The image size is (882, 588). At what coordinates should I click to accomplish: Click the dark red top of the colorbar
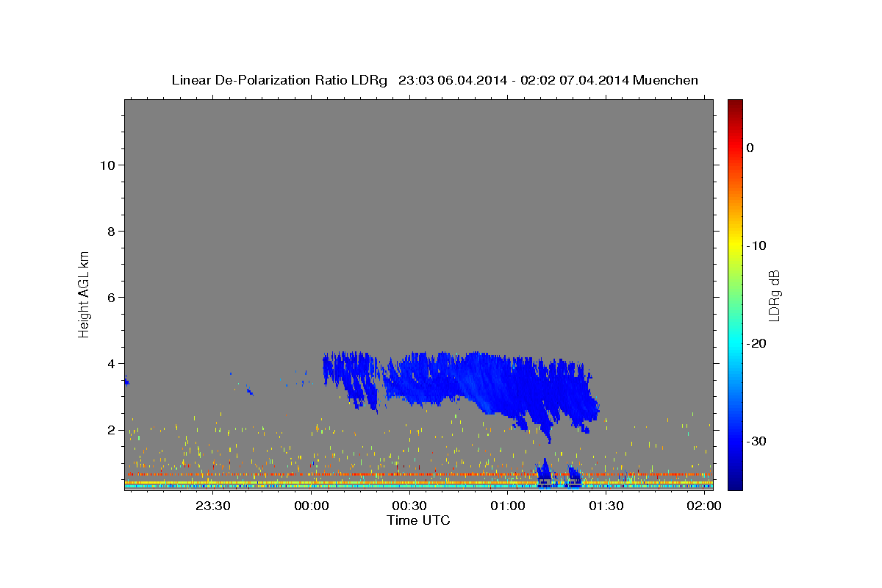point(735,104)
